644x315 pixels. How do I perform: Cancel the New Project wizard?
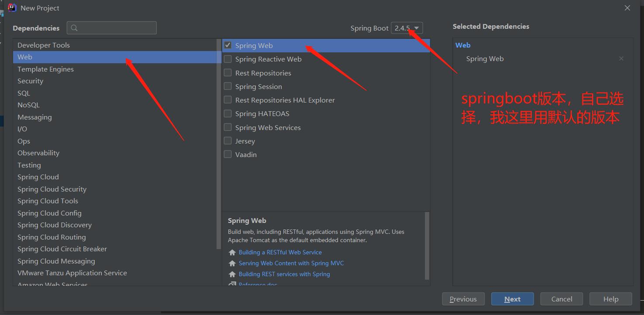[561, 299]
